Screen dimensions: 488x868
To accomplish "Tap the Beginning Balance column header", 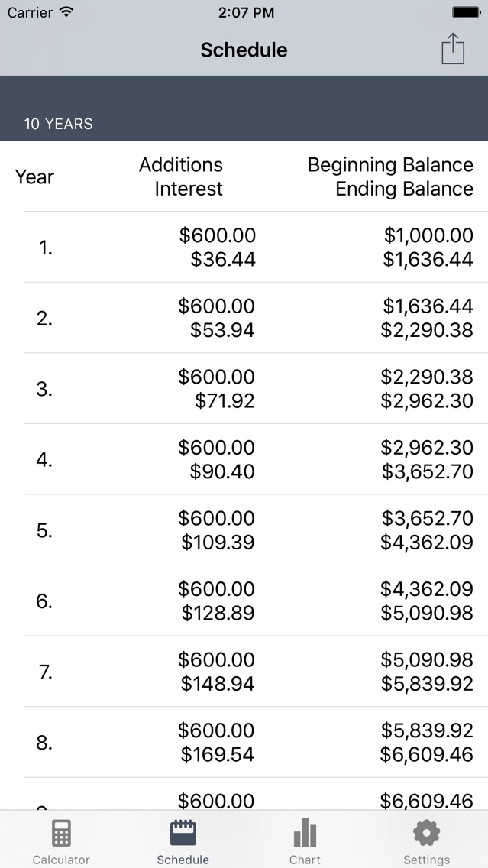I will (390, 165).
